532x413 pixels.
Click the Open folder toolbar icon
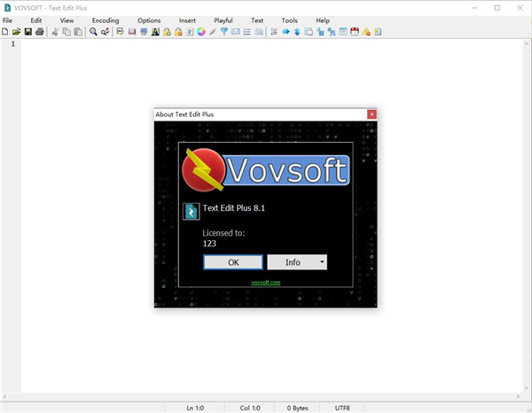tap(17, 32)
